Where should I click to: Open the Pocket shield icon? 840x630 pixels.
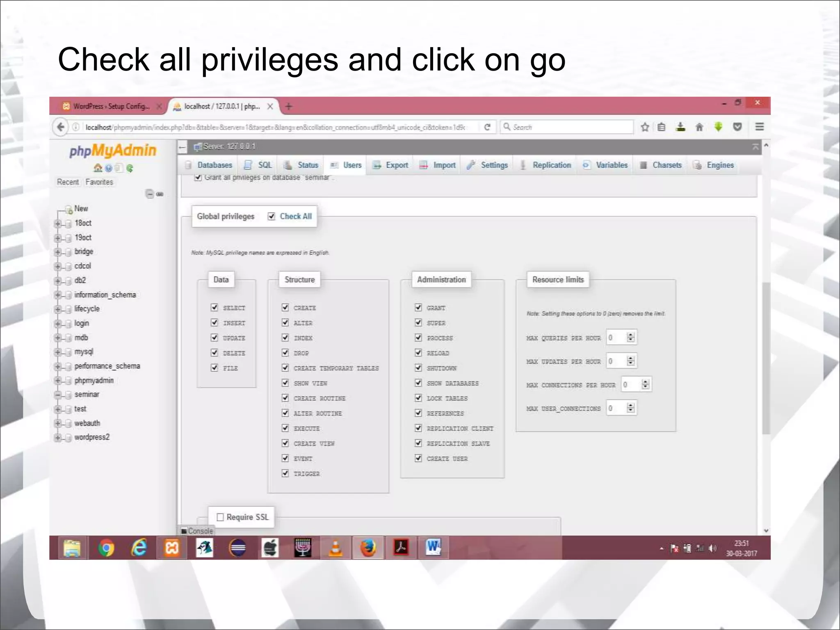(737, 127)
